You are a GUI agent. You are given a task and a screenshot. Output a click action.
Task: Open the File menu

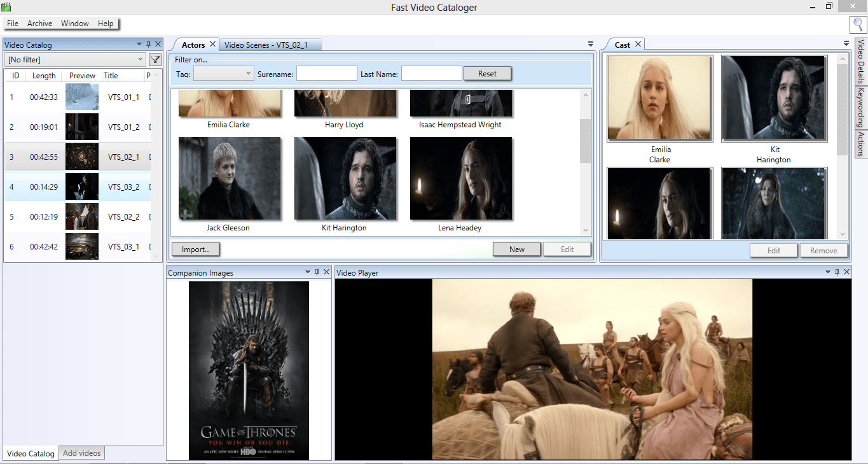(x=13, y=24)
